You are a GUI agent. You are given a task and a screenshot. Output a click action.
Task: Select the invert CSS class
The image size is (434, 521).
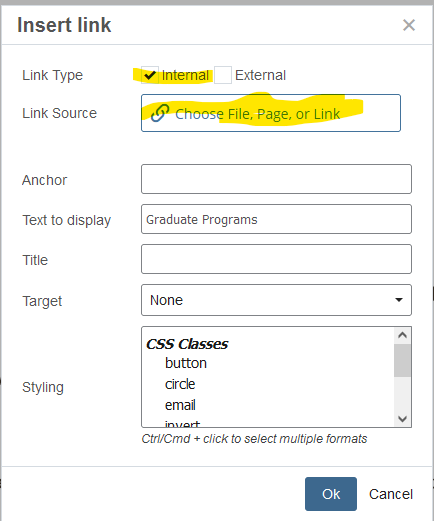point(182,423)
